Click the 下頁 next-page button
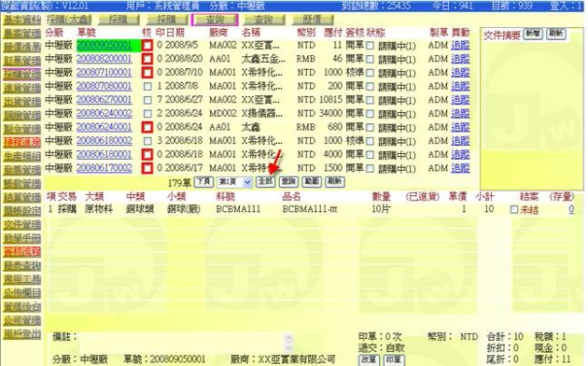The height and width of the screenshot is (366, 588). [x=204, y=182]
